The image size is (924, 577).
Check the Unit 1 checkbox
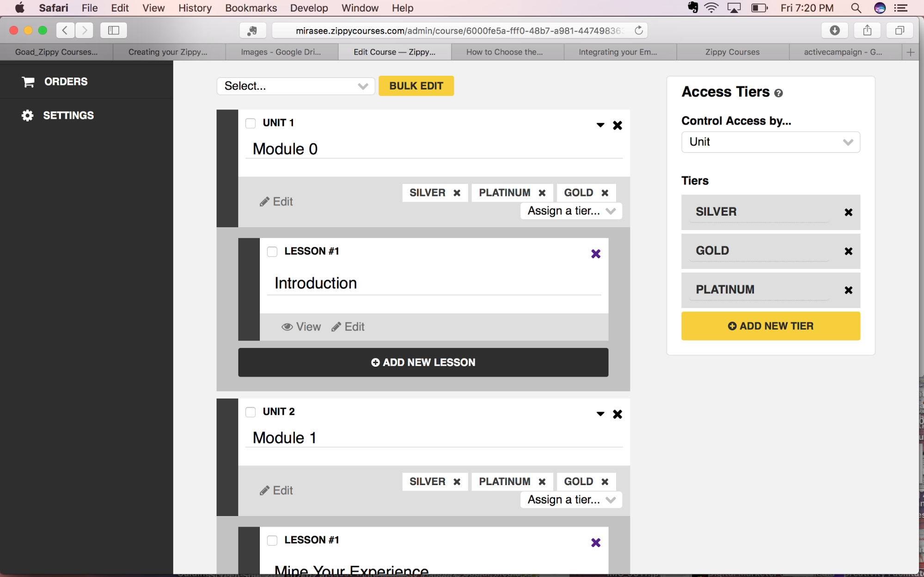[x=251, y=123]
